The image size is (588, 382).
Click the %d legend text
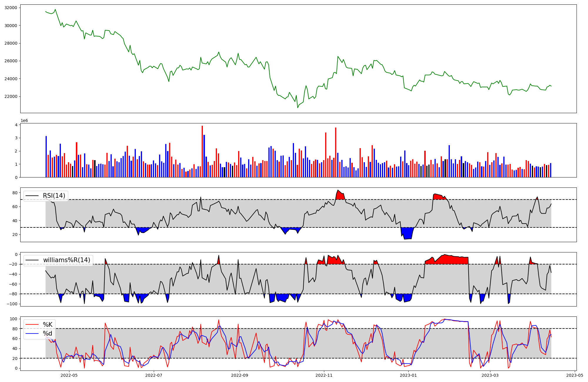[x=48, y=334]
